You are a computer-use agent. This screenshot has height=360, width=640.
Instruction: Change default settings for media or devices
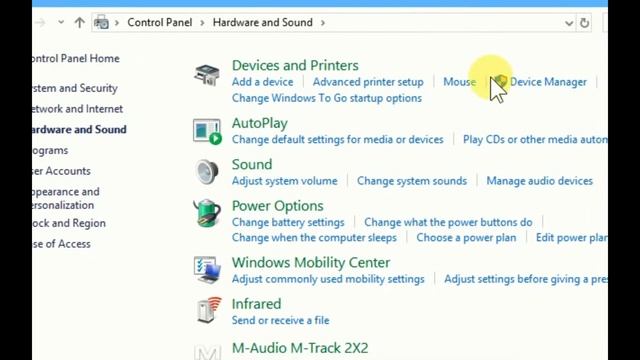(338, 140)
